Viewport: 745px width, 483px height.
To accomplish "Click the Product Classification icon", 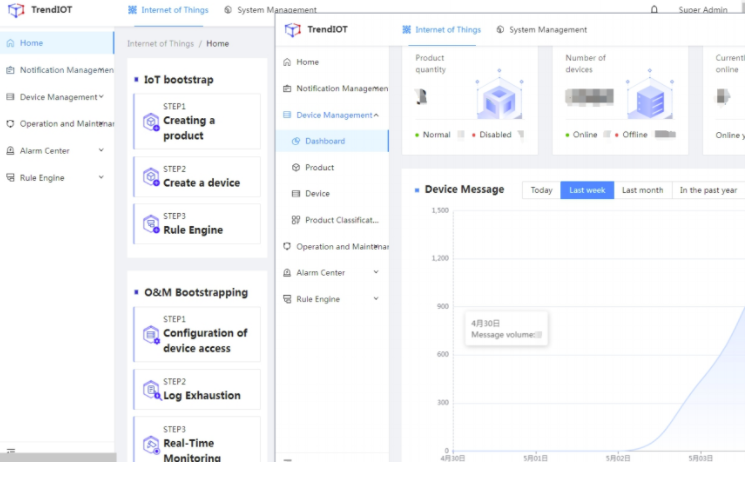I will tap(296, 220).
